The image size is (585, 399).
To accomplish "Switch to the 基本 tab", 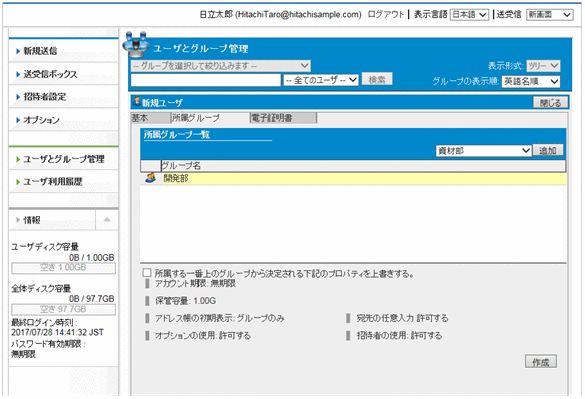I will tap(150, 118).
